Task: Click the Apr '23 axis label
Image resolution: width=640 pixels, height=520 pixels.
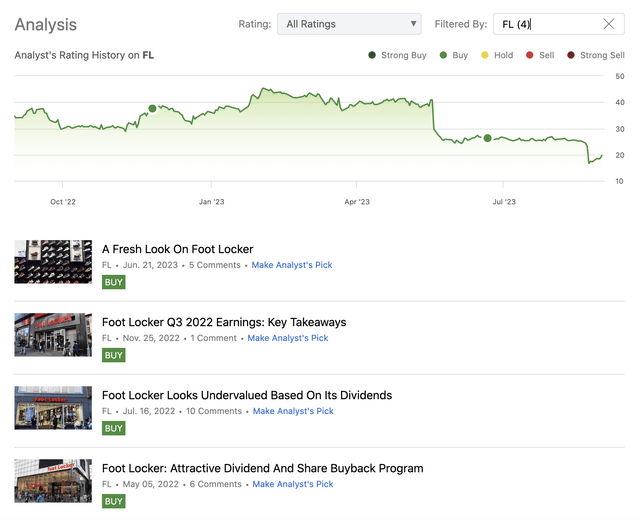Action: (357, 202)
